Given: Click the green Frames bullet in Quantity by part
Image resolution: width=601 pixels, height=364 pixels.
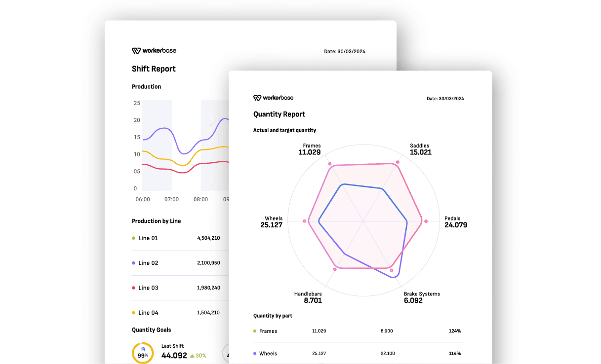Looking at the screenshot, I should tap(255, 331).
